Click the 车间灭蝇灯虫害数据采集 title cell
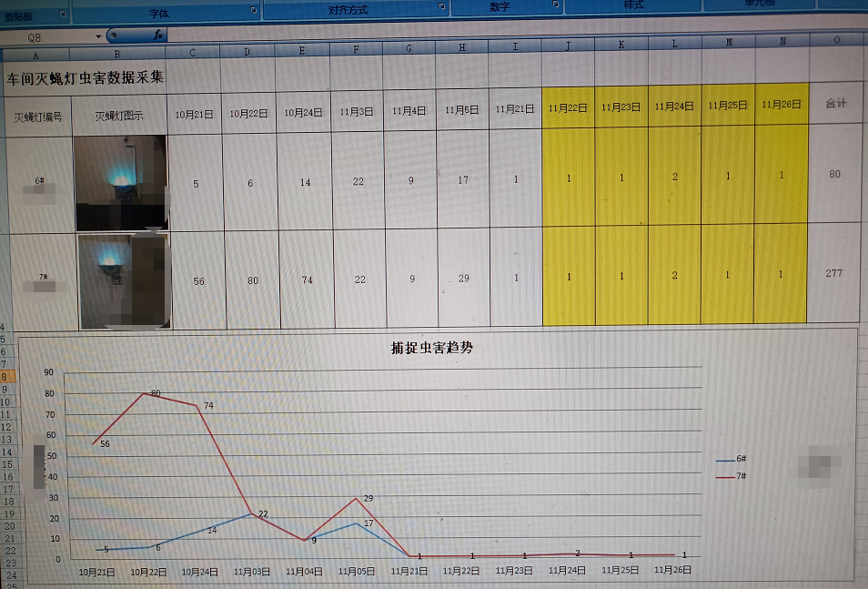 [86, 77]
